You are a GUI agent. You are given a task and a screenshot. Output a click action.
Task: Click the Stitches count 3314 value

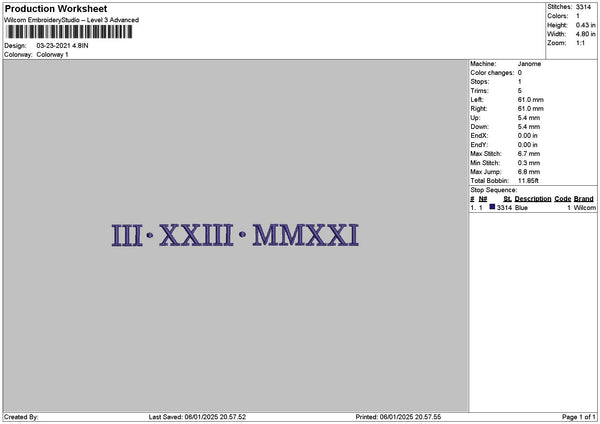point(583,7)
